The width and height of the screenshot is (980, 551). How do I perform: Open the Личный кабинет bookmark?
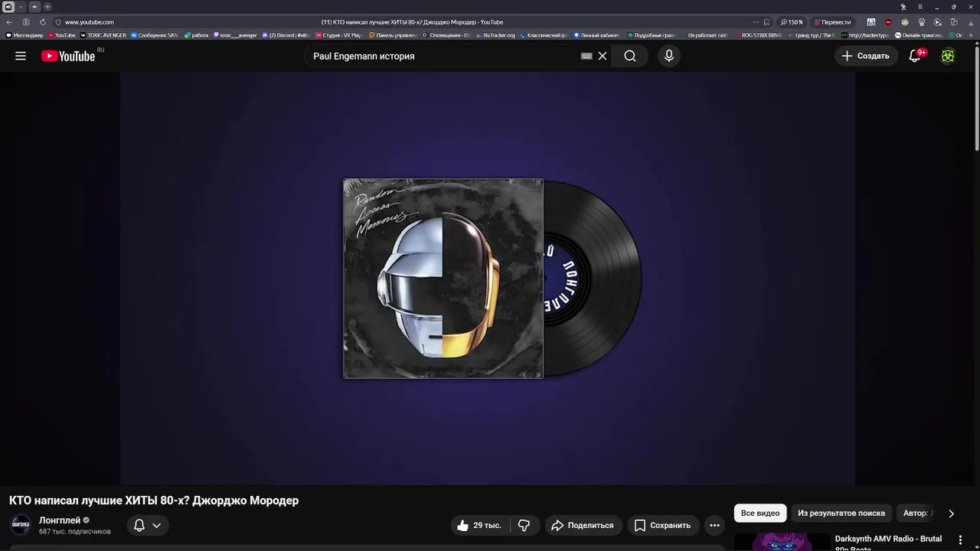596,35
